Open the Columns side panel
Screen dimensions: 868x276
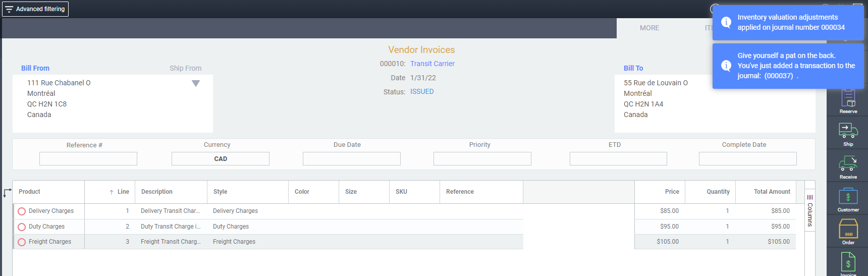(x=810, y=210)
